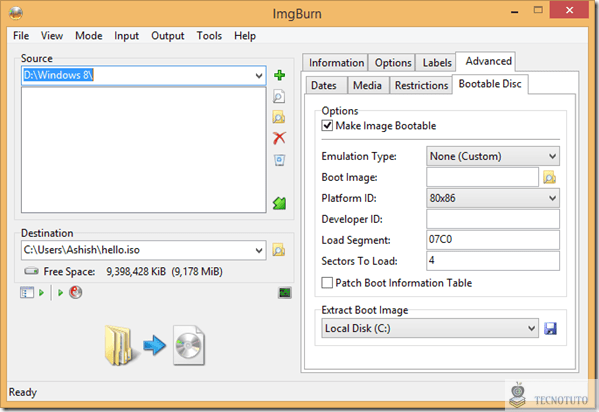The image size is (599, 412).
Task: Expand the Destination path dropdown
Action: (259, 250)
